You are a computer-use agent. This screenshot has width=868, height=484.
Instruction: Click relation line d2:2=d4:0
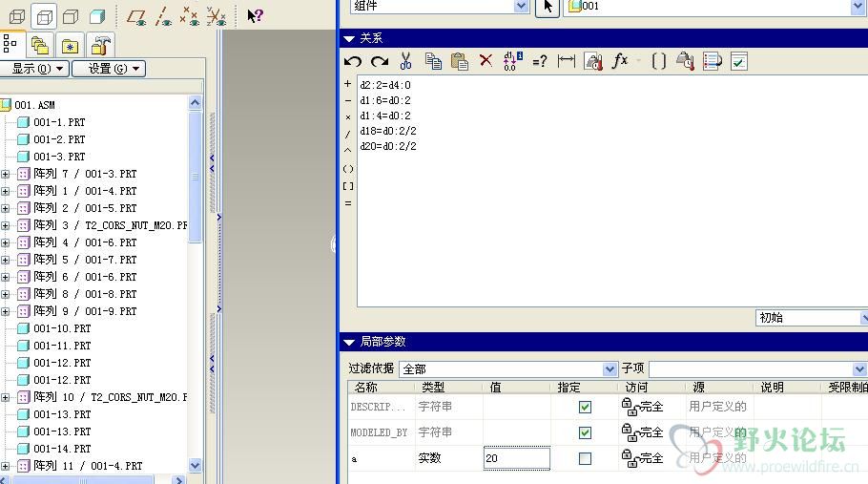point(385,85)
